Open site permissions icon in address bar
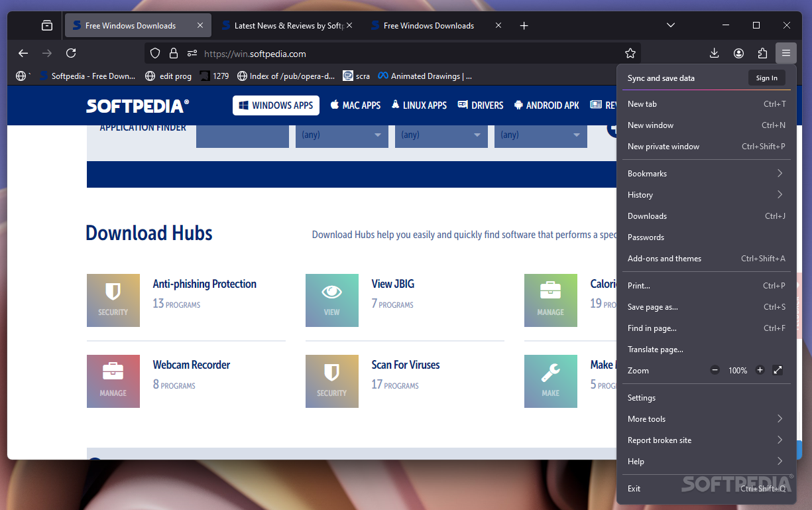812x510 pixels. (192, 54)
